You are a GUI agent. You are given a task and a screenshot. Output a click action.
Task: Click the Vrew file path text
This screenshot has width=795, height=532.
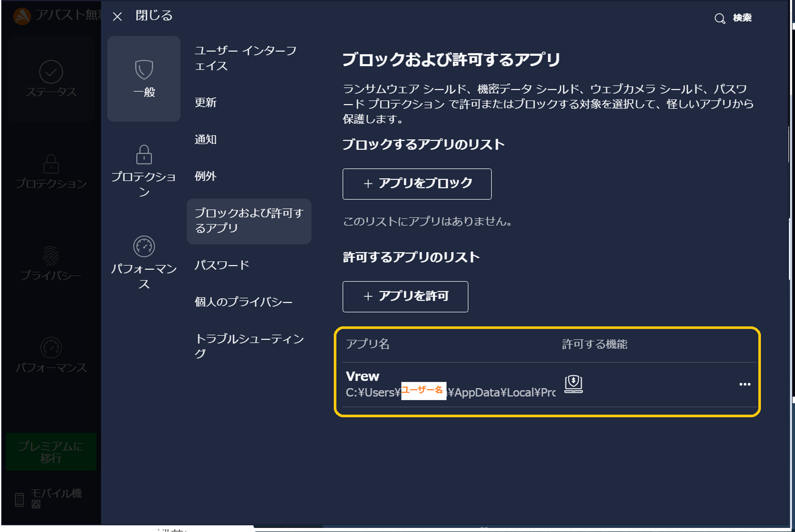(x=450, y=393)
